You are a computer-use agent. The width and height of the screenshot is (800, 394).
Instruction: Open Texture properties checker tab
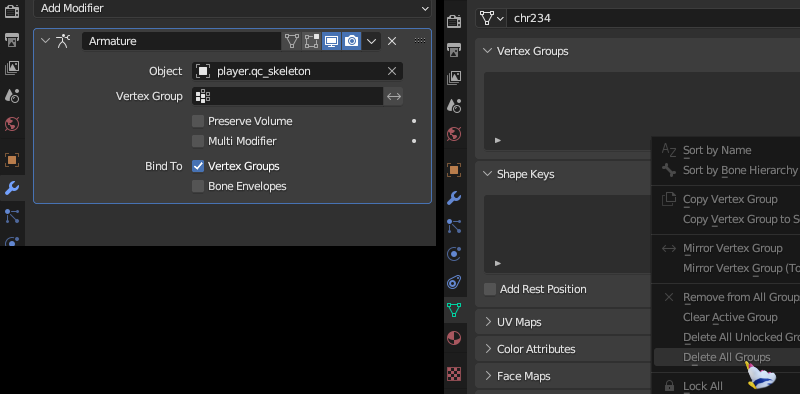tap(454, 374)
